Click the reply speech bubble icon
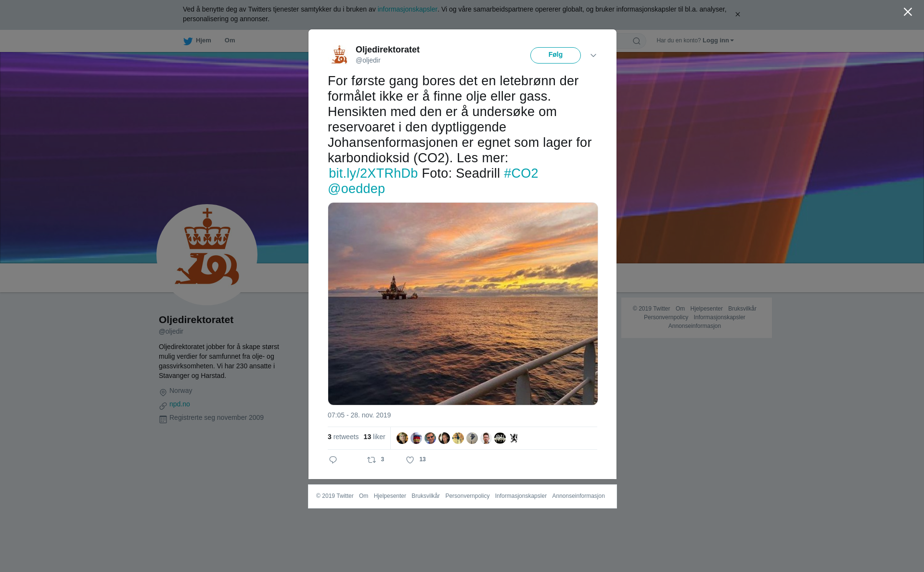The width and height of the screenshot is (924, 572). tap(333, 460)
